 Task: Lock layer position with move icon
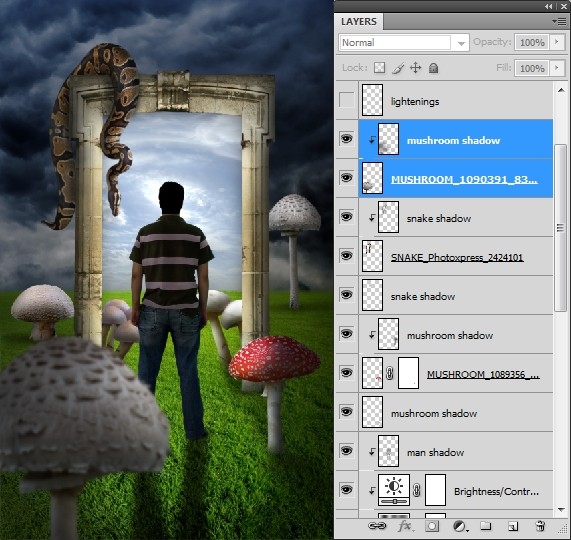click(x=416, y=68)
